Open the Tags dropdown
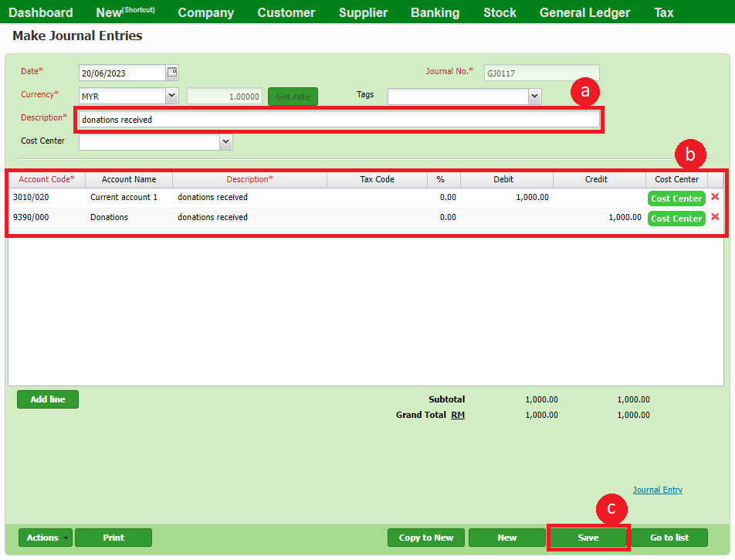Screen dimensions: 735x560 pos(534,96)
